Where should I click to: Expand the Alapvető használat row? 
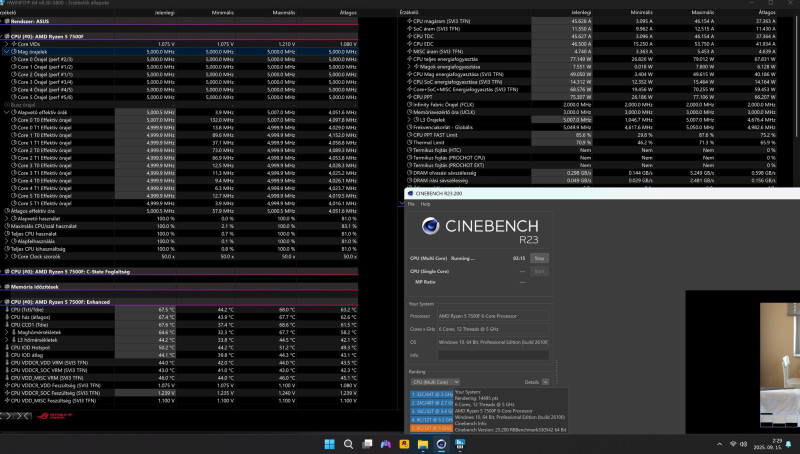7,218
